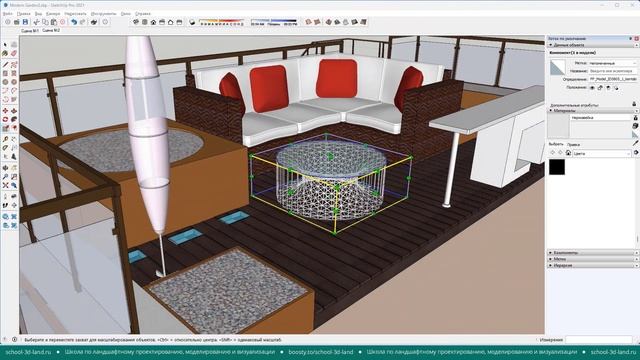
Task: Select the Rectangle tool
Action: coord(5,73)
